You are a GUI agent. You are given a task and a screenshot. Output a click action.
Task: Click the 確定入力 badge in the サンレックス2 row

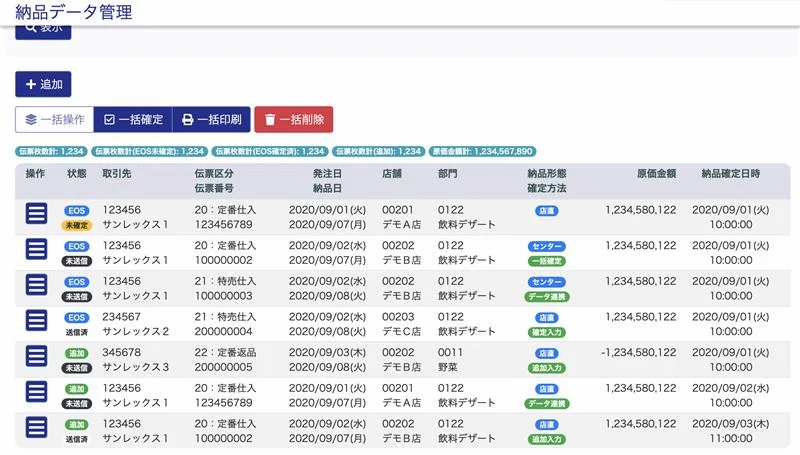(x=547, y=332)
